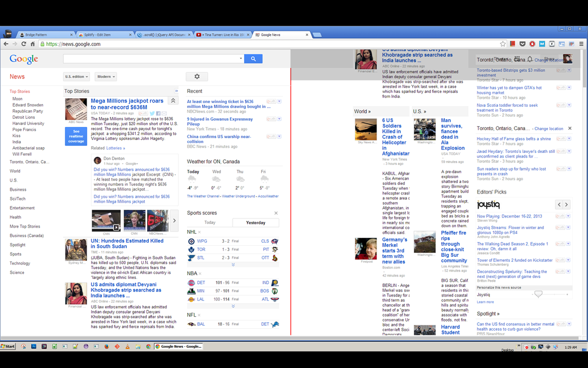Click the Learn more link under Joystiq
This screenshot has height=368, width=588.
pyautogui.click(x=485, y=302)
